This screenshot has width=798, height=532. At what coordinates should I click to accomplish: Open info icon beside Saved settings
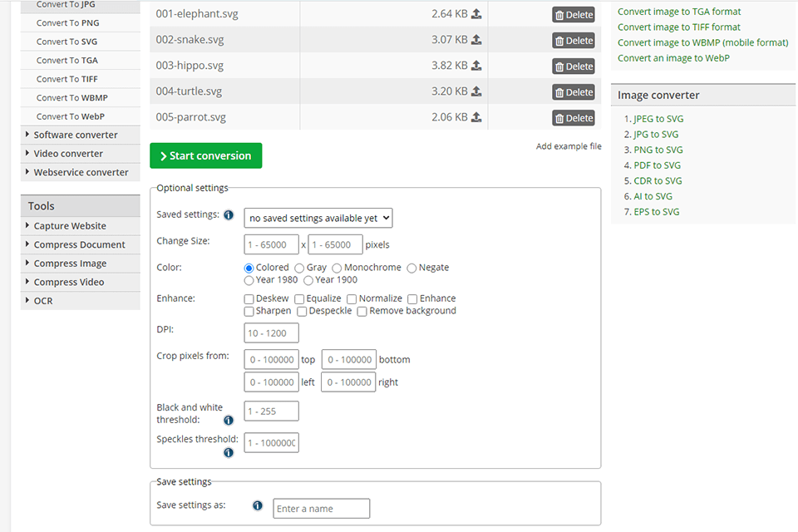pos(229,214)
